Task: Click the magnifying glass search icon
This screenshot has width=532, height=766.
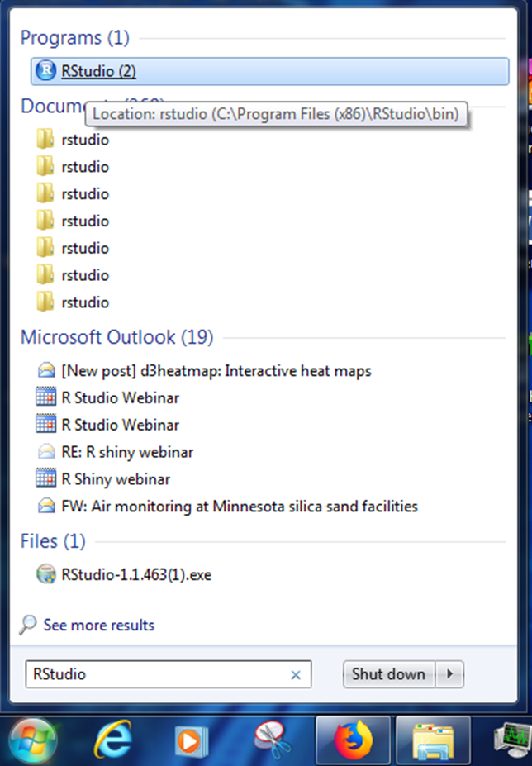Action: click(x=28, y=625)
